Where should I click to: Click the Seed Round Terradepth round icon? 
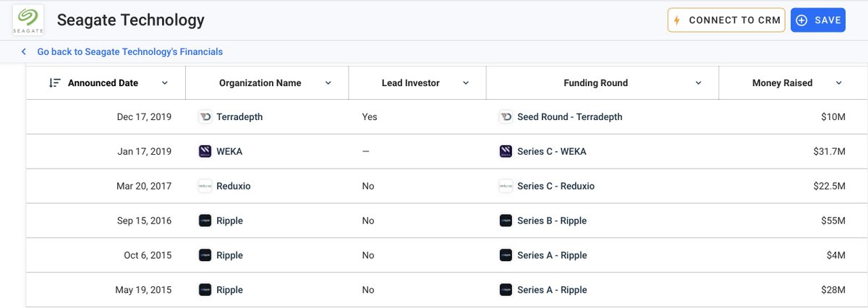[x=506, y=117]
